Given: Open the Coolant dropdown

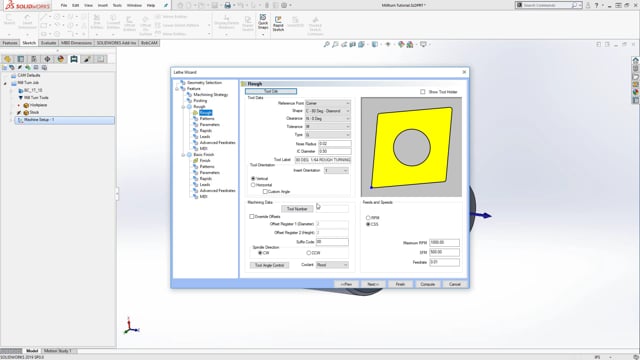Looking at the screenshot, I should pyautogui.click(x=332, y=265).
